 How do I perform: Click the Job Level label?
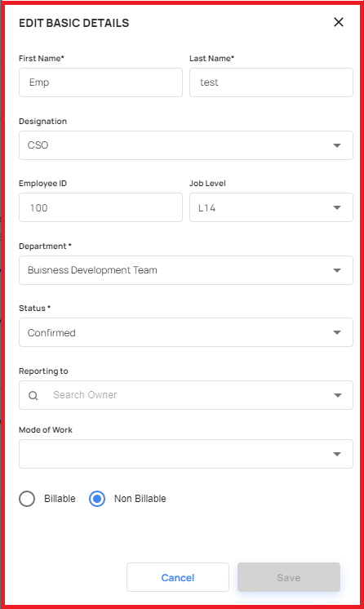point(207,184)
